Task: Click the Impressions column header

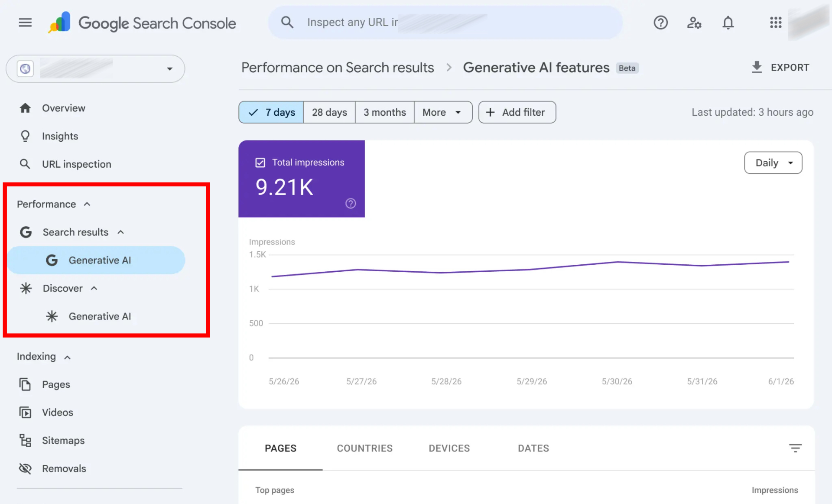Action: [x=774, y=490]
